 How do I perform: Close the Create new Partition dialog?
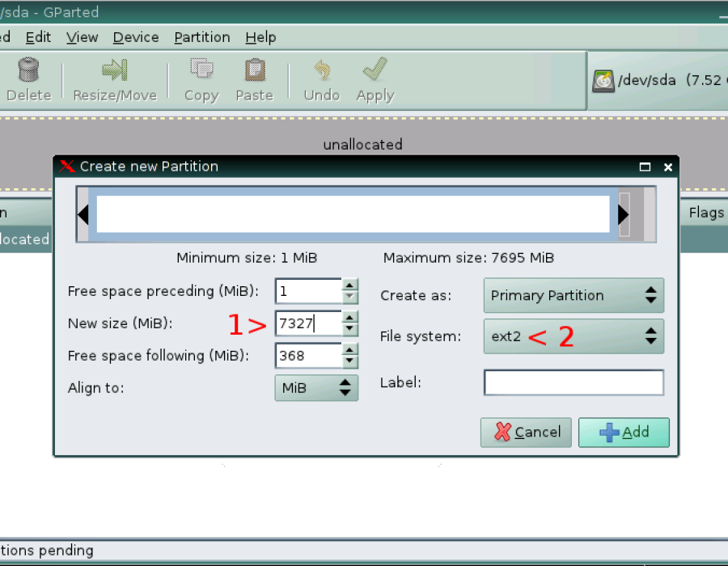[668, 167]
